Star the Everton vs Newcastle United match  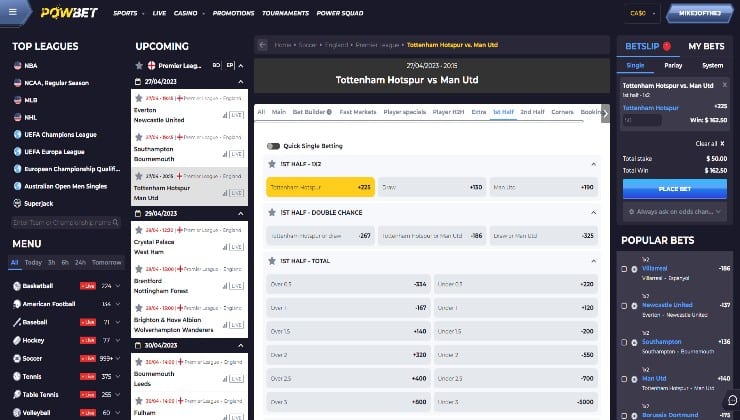[139, 98]
